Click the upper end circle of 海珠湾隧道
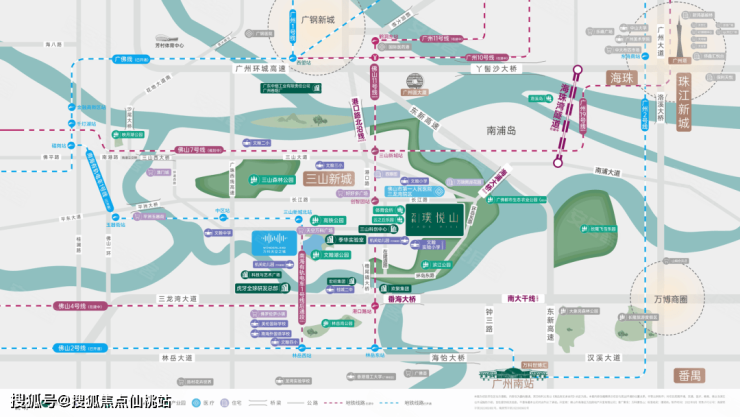 point(577,70)
